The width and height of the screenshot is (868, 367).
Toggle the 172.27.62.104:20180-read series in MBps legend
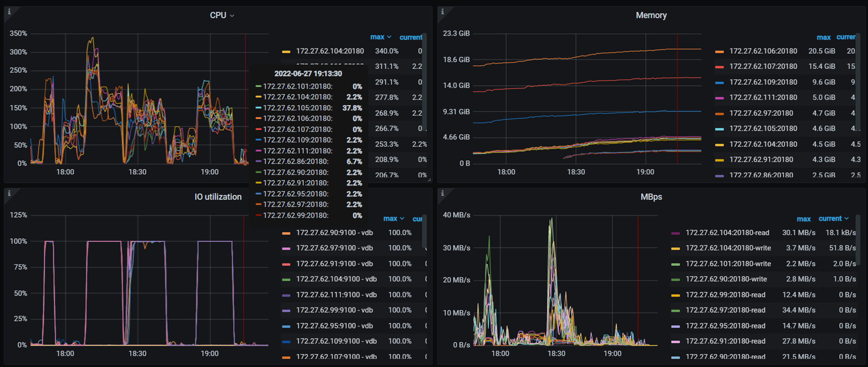727,233
